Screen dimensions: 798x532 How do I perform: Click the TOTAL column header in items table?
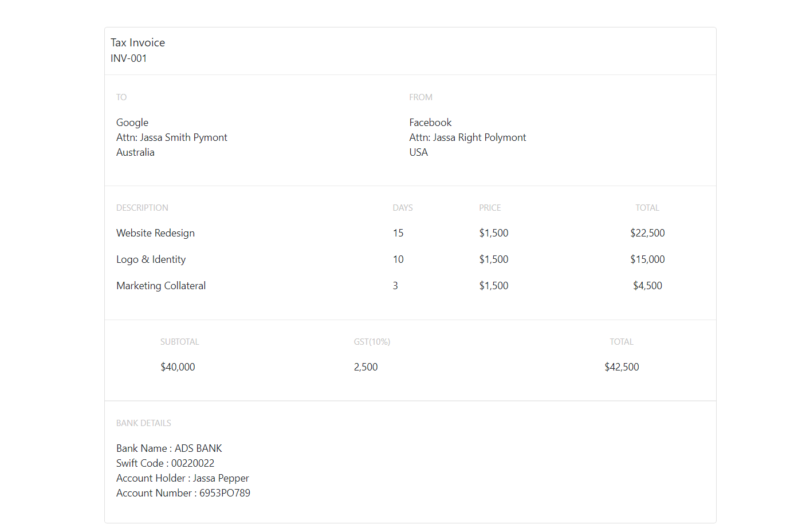[647, 208]
